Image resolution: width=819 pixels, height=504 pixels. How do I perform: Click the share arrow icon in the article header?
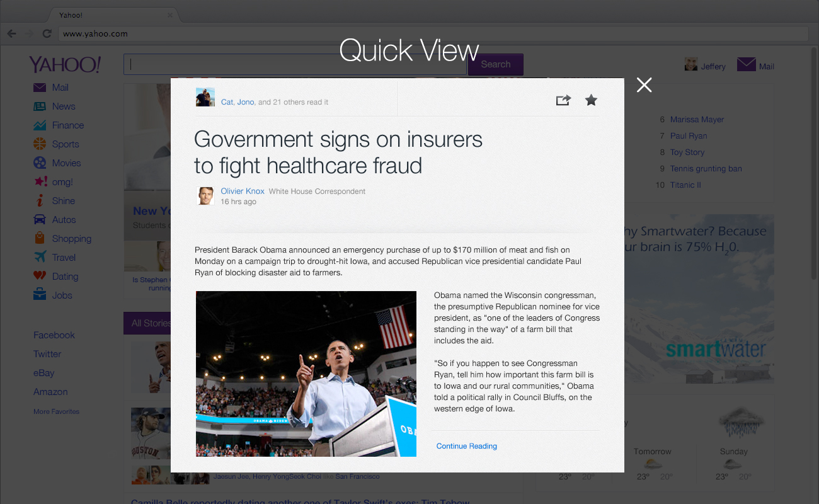(563, 100)
